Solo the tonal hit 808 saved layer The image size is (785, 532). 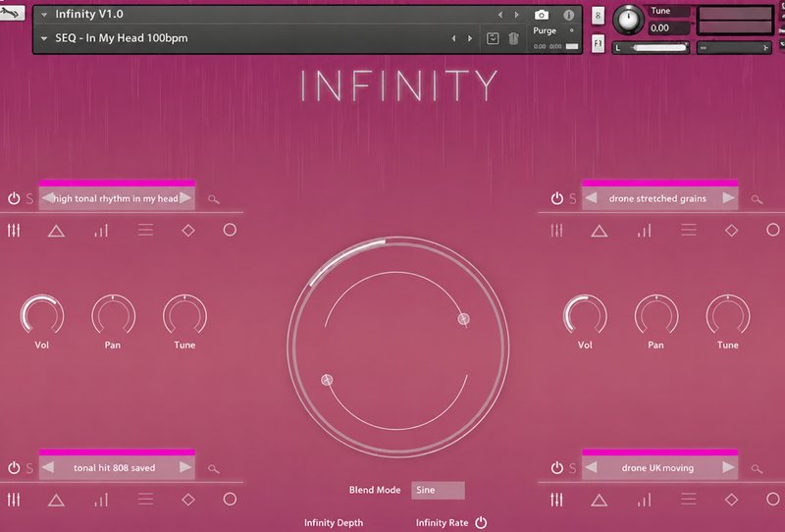(29, 468)
